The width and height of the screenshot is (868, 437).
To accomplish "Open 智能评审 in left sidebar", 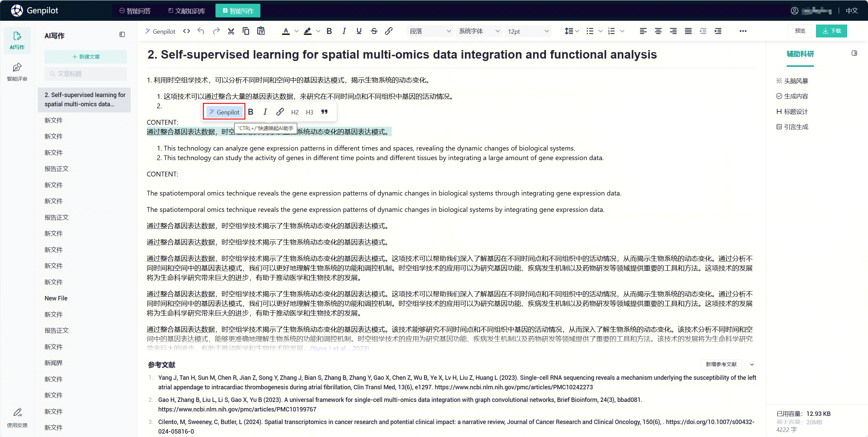I will [17, 72].
